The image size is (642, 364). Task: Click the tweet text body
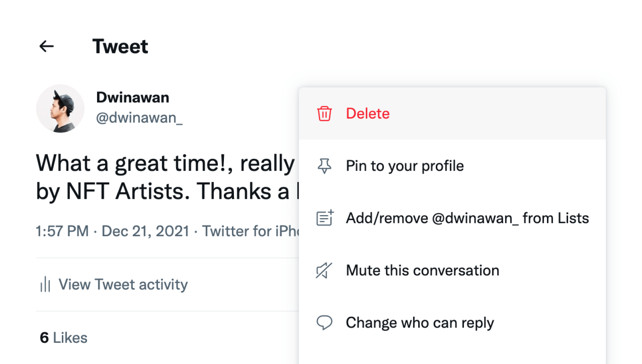[165, 177]
